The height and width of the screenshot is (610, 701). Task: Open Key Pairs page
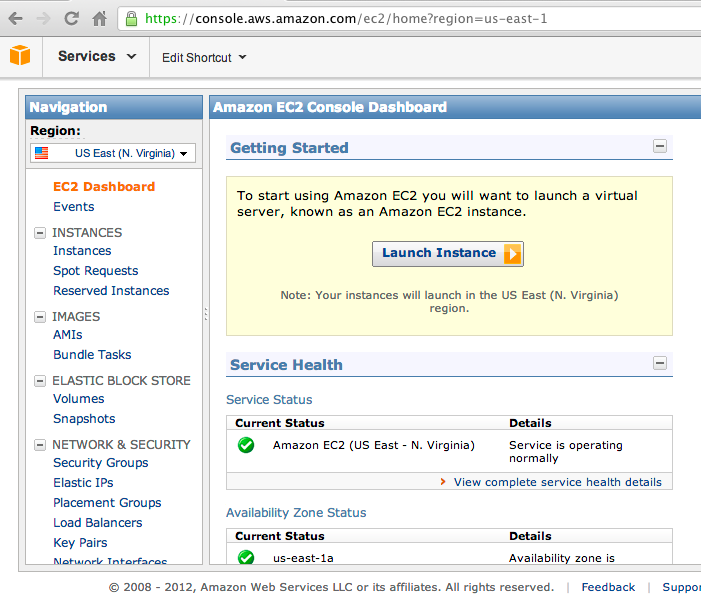pos(80,542)
